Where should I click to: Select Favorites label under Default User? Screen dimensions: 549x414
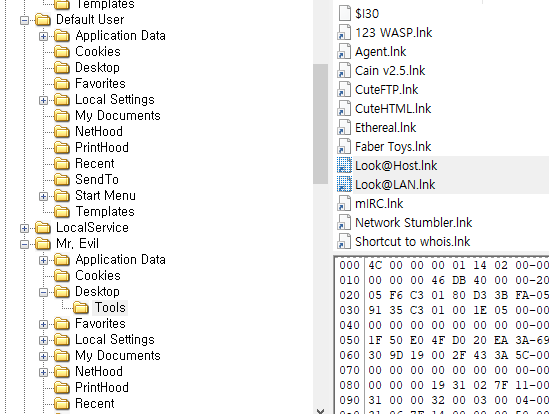pyautogui.click(x=100, y=83)
